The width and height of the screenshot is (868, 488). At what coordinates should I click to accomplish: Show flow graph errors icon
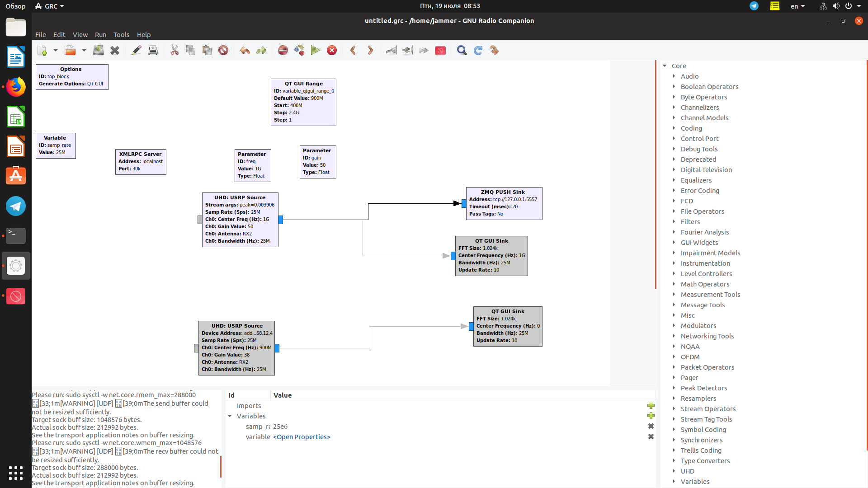pos(283,51)
